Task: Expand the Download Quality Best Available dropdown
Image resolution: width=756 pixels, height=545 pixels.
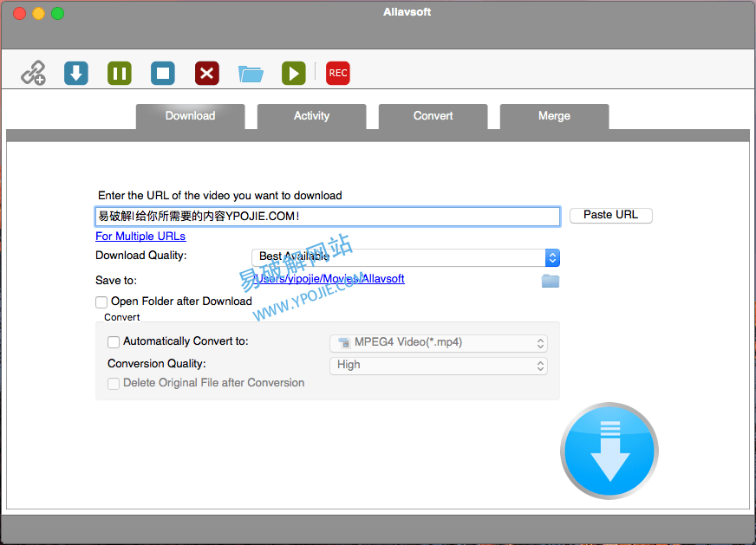Action: click(x=406, y=257)
